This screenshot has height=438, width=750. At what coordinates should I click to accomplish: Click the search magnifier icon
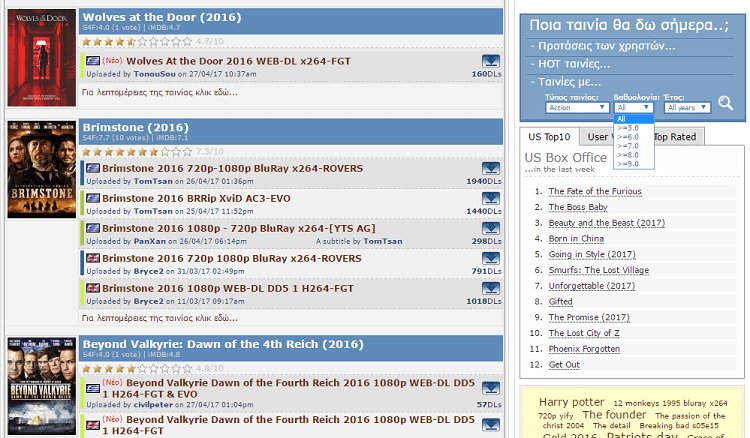(726, 103)
